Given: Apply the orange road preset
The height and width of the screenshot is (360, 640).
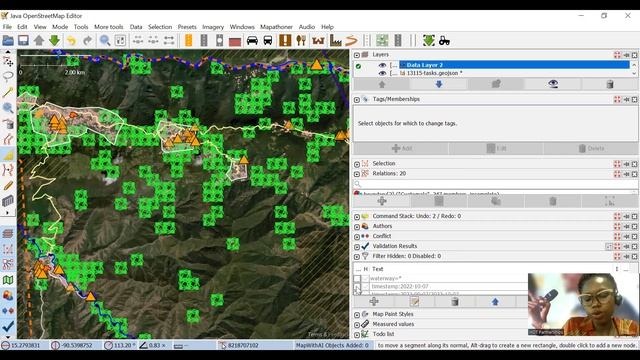Looking at the screenshot, I should point(188,40).
